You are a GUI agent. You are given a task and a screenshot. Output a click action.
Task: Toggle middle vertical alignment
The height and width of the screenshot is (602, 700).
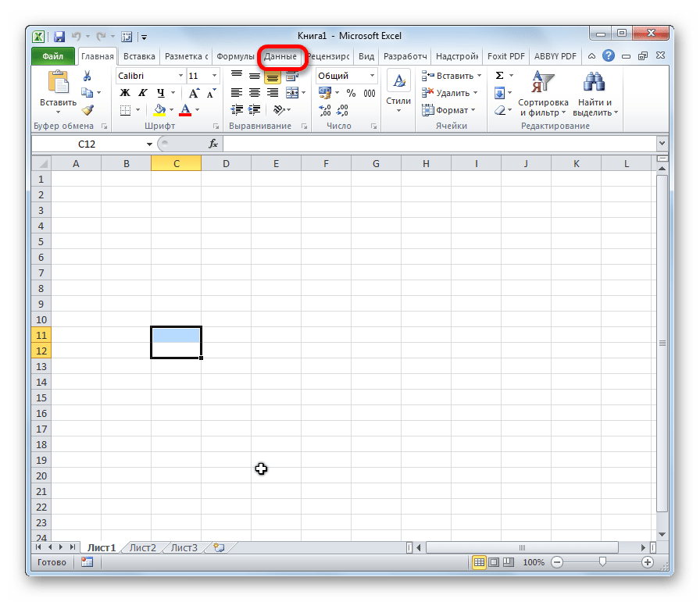(x=255, y=76)
